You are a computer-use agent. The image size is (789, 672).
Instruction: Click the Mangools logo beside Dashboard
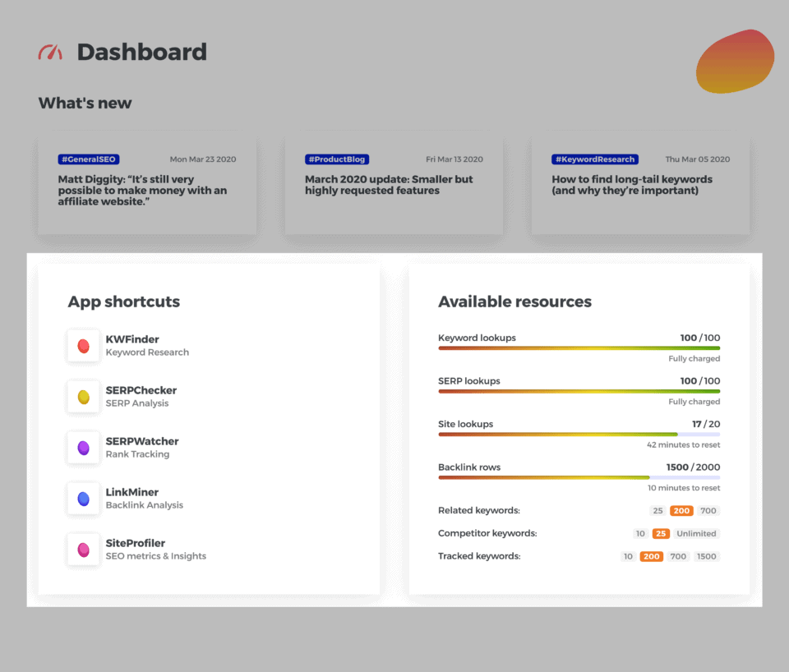[50, 51]
